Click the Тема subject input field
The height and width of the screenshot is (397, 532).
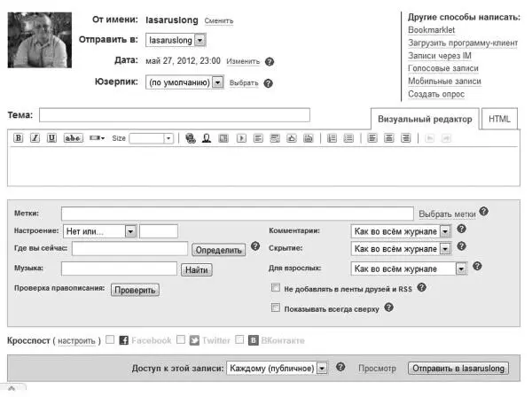pos(175,114)
